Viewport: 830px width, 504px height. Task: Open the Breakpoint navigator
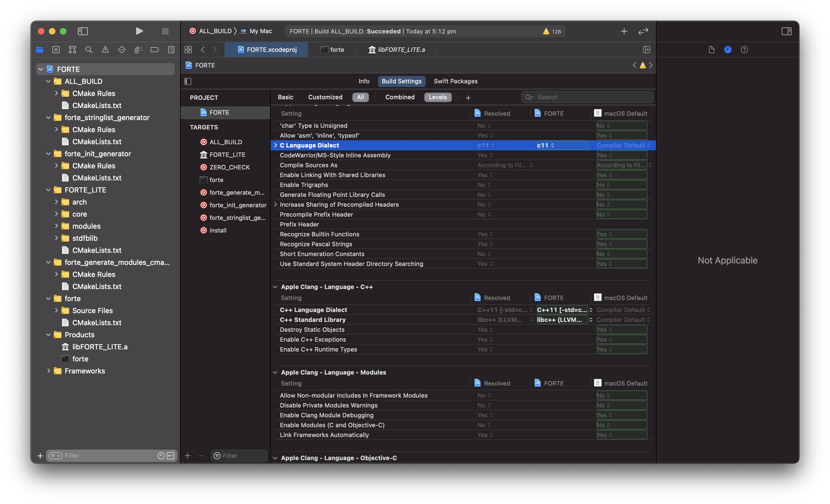point(155,50)
